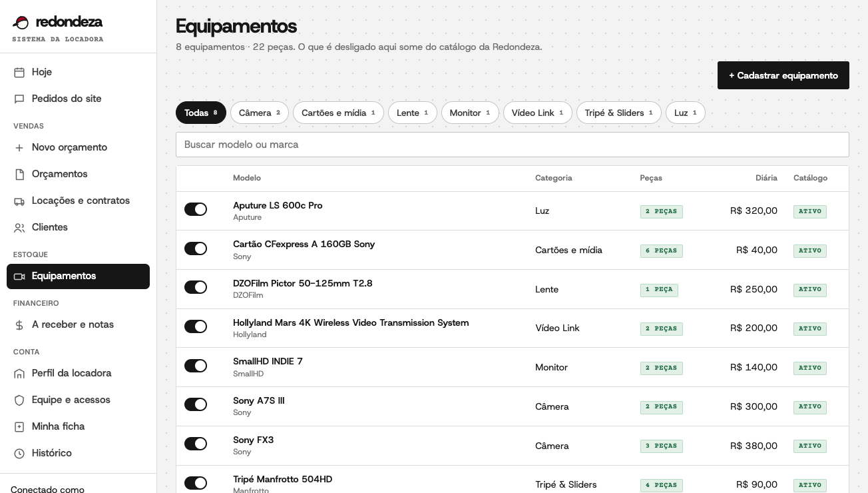Select the Todas filter tab
This screenshot has height=493, width=868.
[201, 113]
